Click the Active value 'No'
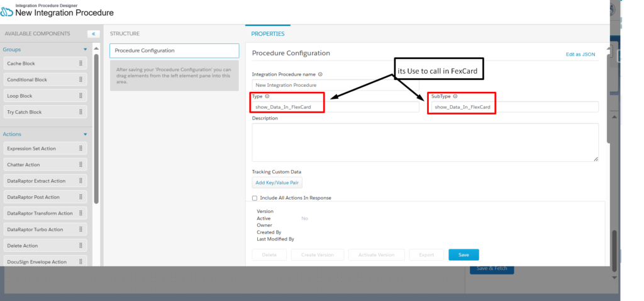Image resolution: width=644 pixels, height=301 pixels. click(x=304, y=219)
